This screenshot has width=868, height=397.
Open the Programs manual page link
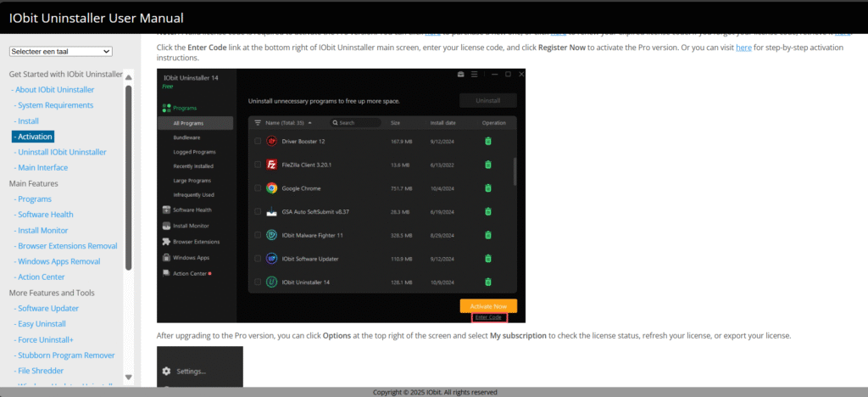tap(33, 198)
